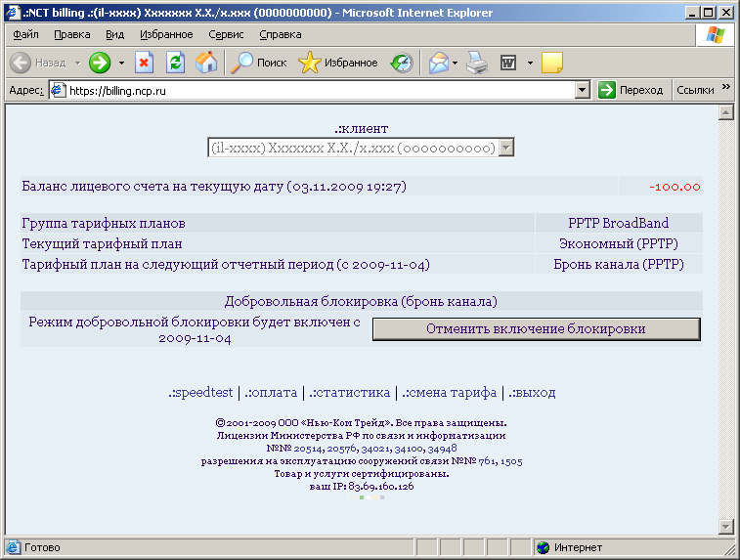Open the .:смена тарифа link
This screenshot has width=740, height=560.
coord(450,393)
